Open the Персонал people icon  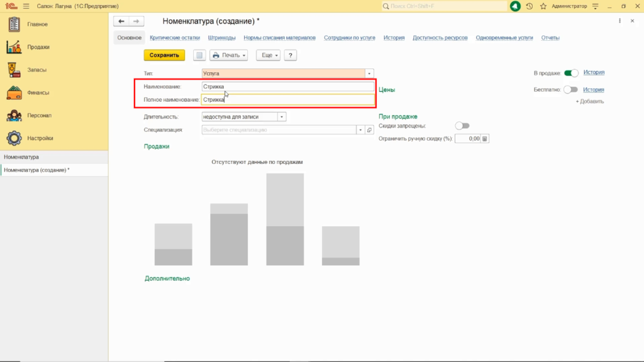(14, 116)
